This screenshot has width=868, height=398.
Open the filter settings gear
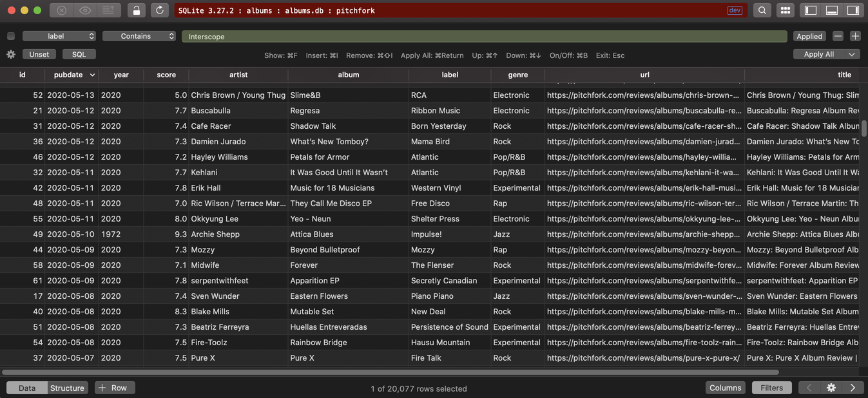[11, 55]
